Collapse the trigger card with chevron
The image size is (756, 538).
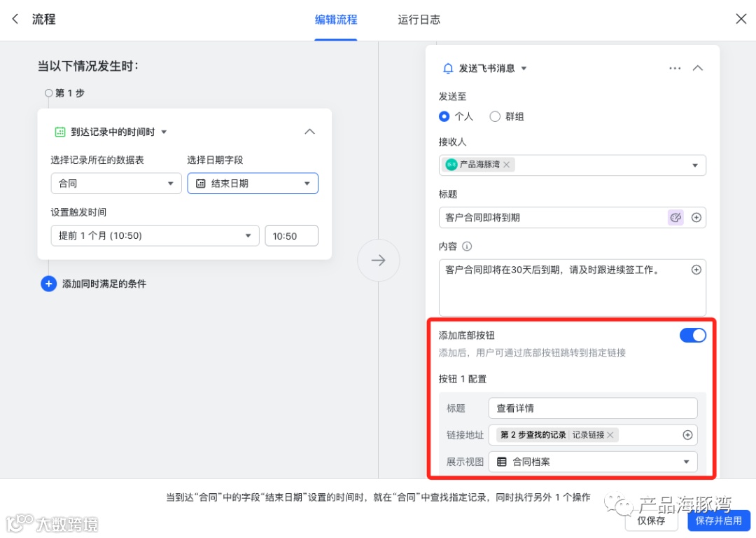[309, 132]
